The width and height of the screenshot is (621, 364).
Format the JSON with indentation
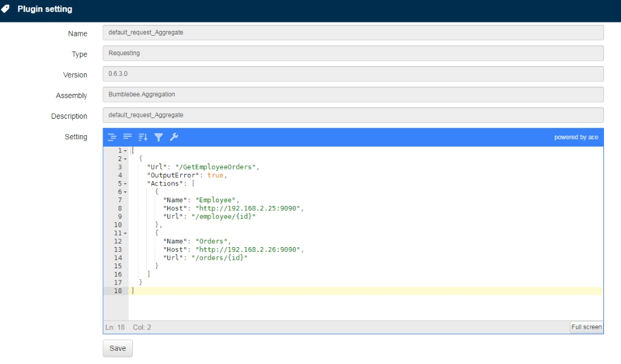pos(112,137)
